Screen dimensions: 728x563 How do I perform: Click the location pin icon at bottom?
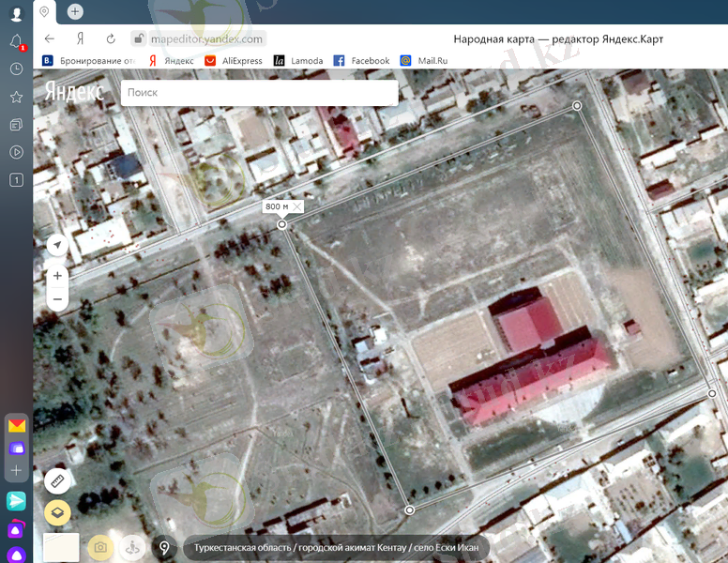tap(164, 547)
